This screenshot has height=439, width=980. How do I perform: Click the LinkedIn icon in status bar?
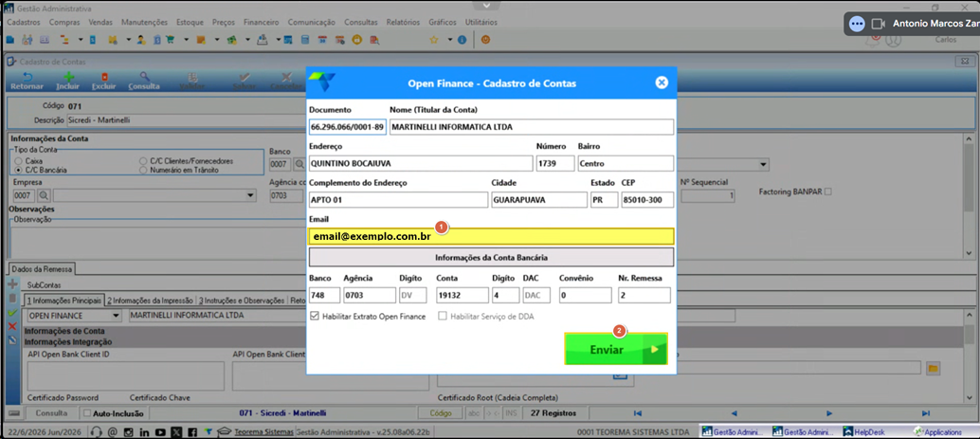click(144, 431)
